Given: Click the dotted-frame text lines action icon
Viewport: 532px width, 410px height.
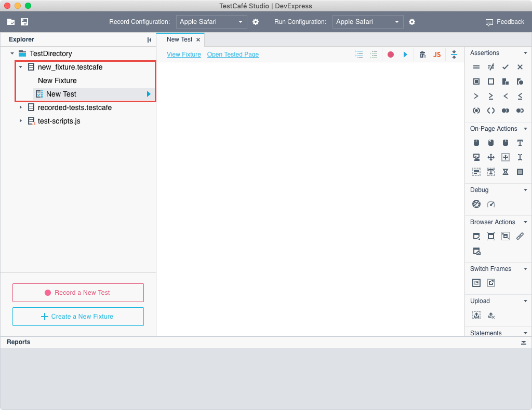Looking at the screenshot, I should pyautogui.click(x=476, y=172).
